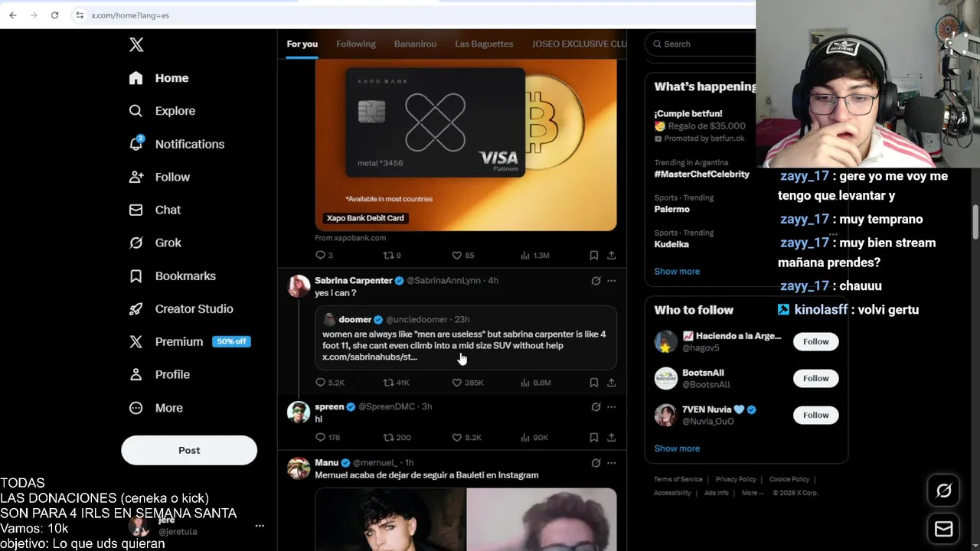Image resolution: width=980 pixels, height=551 pixels.
Task: Open account menu dots beside @jeretula
Action: [x=260, y=526]
